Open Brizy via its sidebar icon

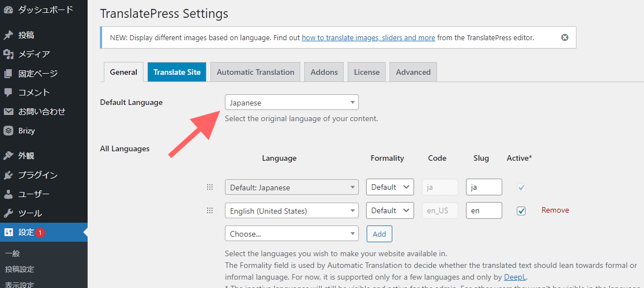[x=8, y=131]
